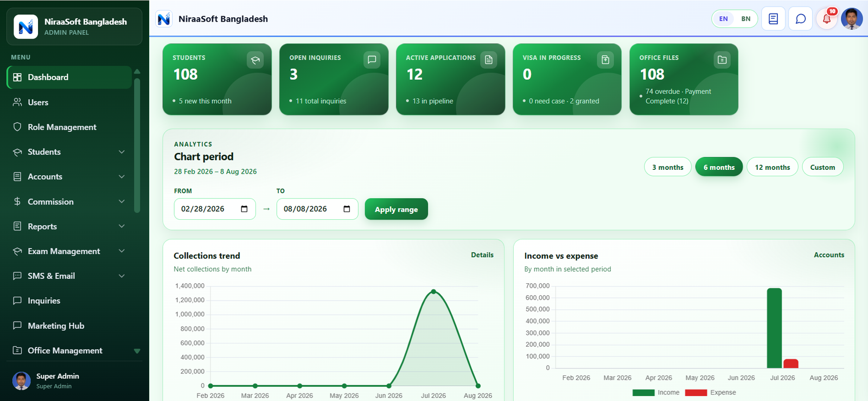The width and height of the screenshot is (868, 401).
Task: Expand the Exam Management menu chevron
Action: pos(122,251)
